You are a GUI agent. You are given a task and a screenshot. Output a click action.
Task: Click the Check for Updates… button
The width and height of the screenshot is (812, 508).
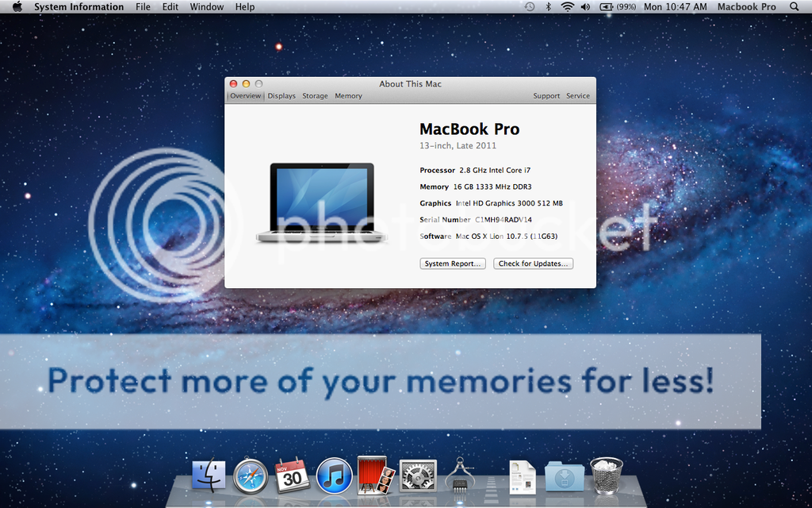pyautogui.click(x=533, y=264)
